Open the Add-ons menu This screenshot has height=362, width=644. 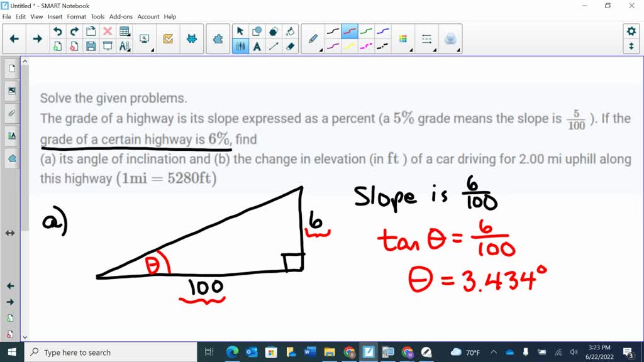coord(120,16)
